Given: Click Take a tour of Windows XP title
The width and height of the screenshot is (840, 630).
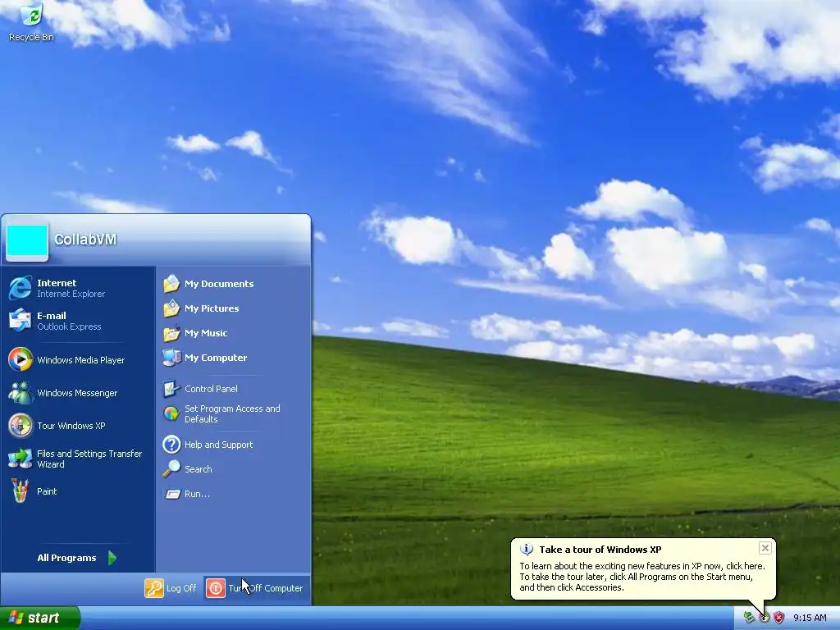Looking at the screenshot, I should pyautogui.click(x=600, y=549).
